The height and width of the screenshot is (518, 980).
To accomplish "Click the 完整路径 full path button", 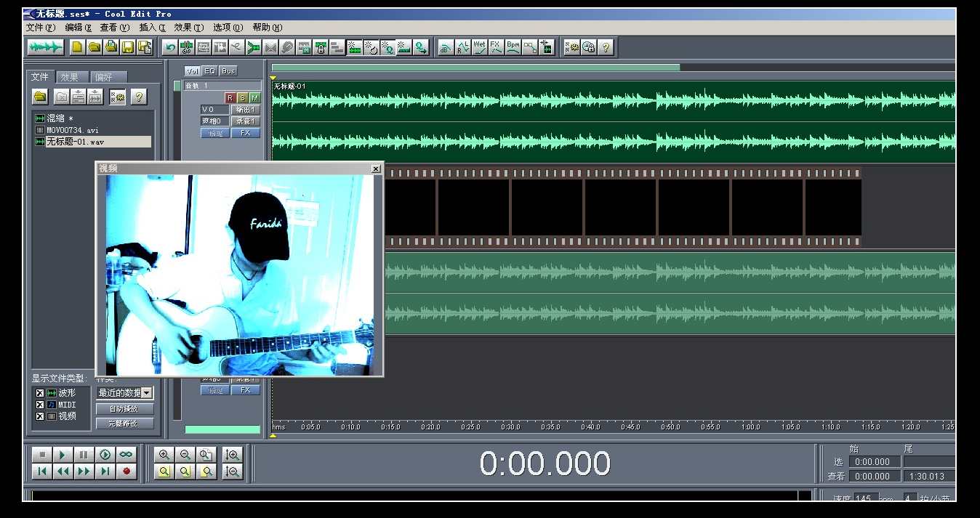I will click(125, 423).
